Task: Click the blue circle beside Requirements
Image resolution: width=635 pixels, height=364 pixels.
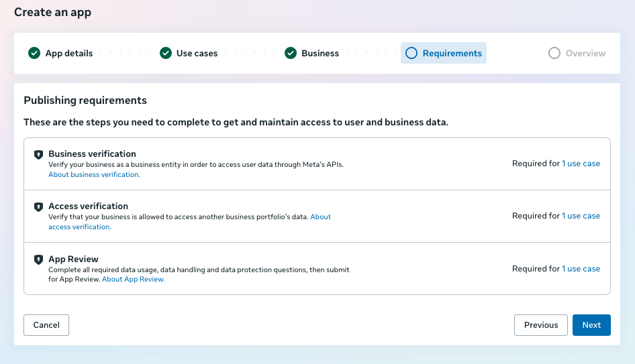Action: 411,53
